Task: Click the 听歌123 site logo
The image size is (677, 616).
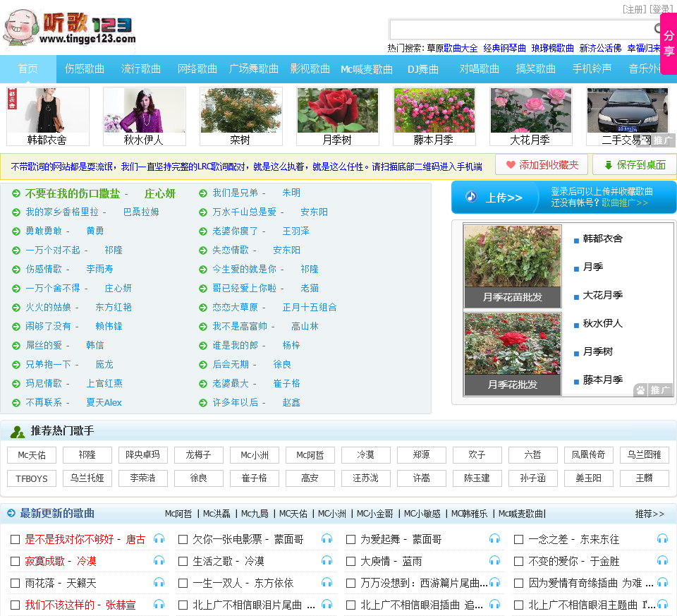Action: click(70, 28)
